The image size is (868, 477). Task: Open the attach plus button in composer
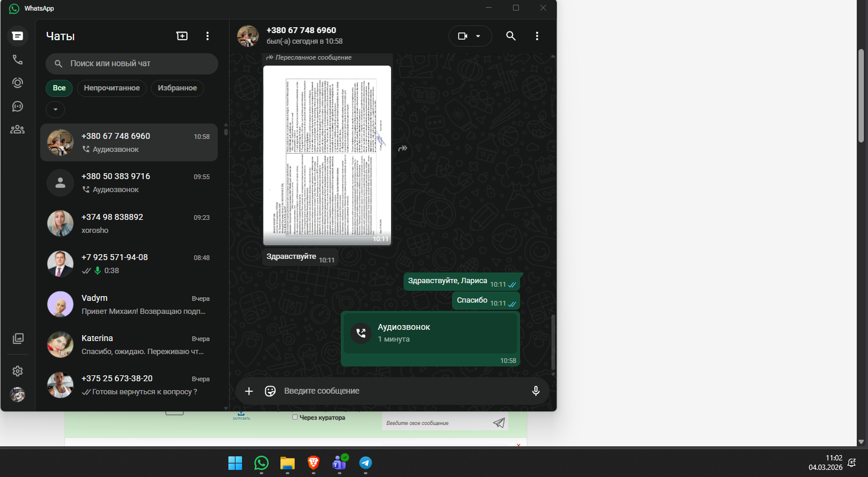click(x=249, y=391)
